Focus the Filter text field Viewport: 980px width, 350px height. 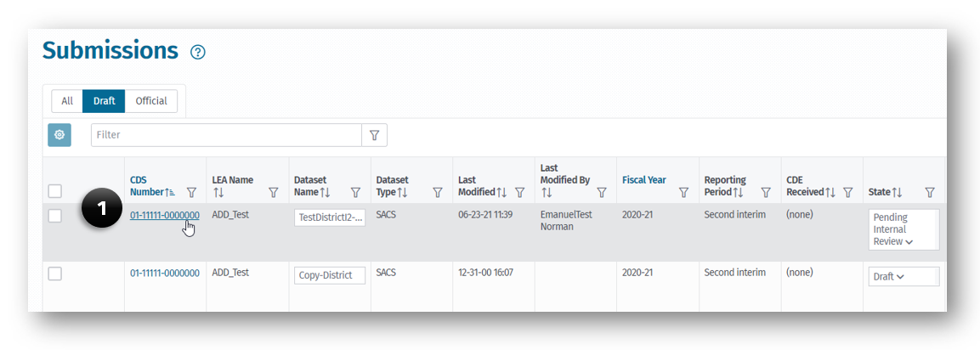coord(226,135)
